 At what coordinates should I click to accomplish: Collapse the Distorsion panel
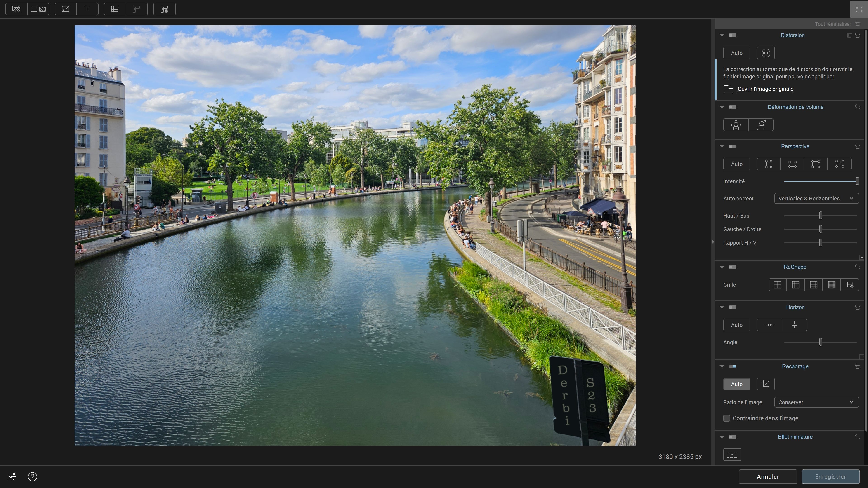point(722,35)
